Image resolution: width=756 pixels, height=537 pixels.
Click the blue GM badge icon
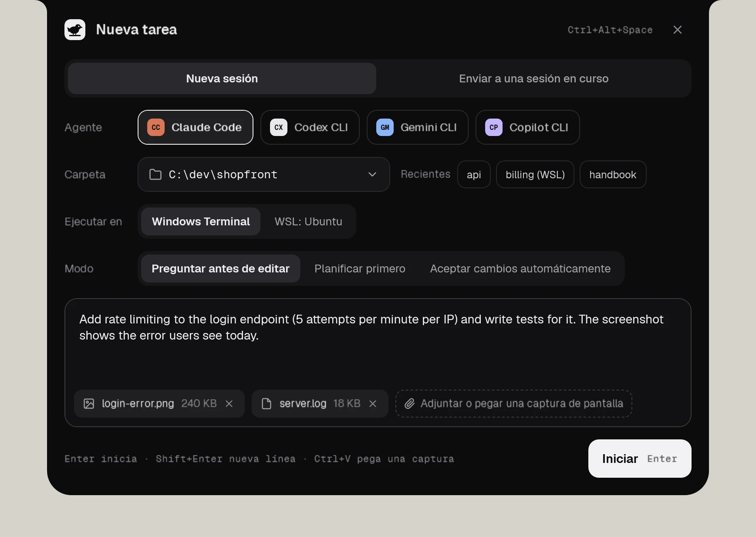(x=385, y=127)
